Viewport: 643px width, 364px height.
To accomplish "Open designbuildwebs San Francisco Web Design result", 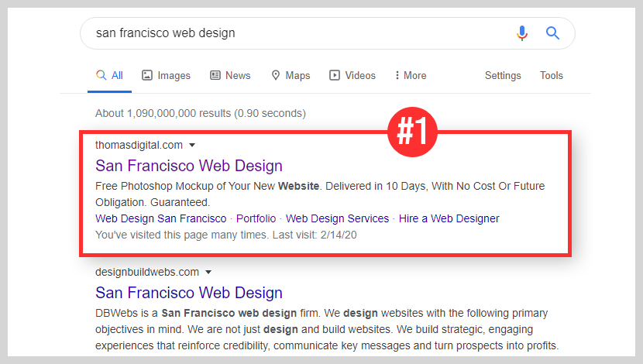I will coord(189,293).
